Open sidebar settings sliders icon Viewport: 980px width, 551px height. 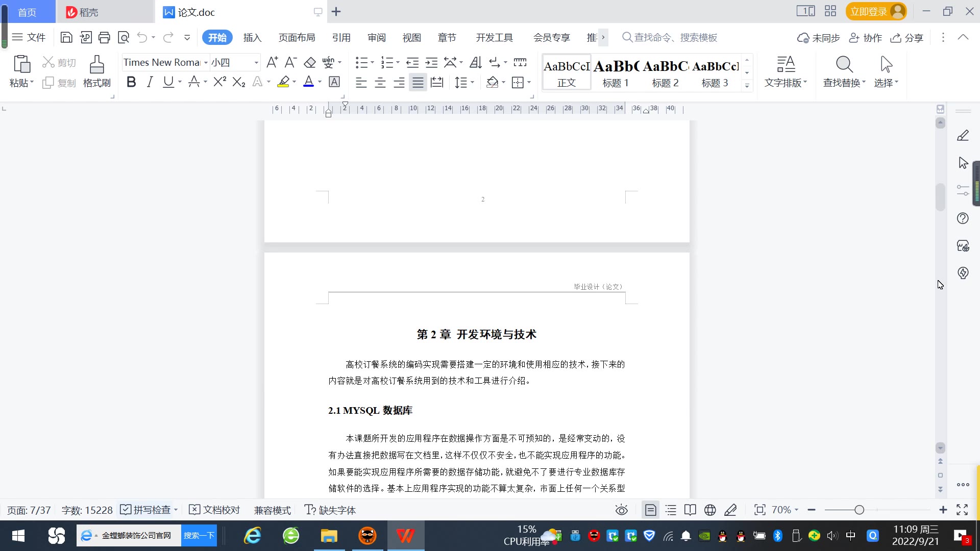963,191
